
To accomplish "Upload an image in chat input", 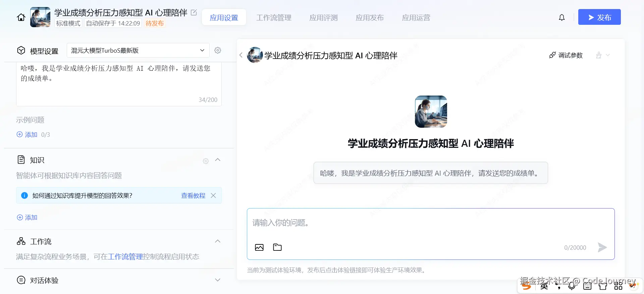I will click(x=259, y=247).
